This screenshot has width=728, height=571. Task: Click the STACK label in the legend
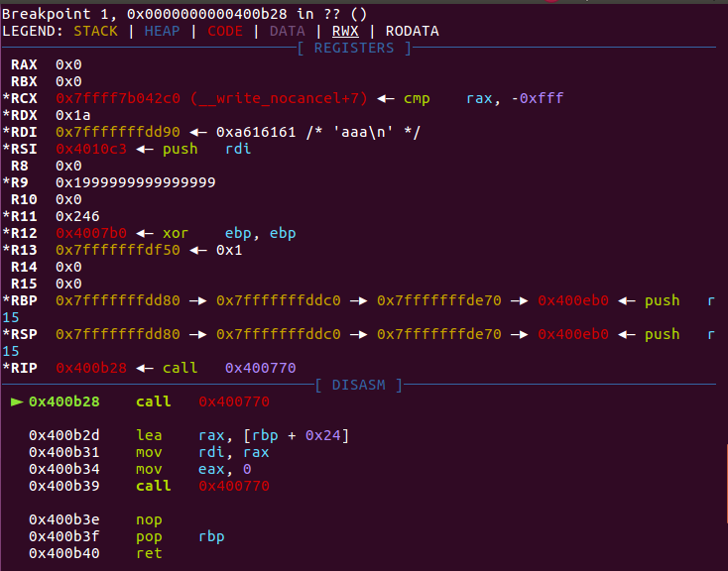tap(95, 31)
